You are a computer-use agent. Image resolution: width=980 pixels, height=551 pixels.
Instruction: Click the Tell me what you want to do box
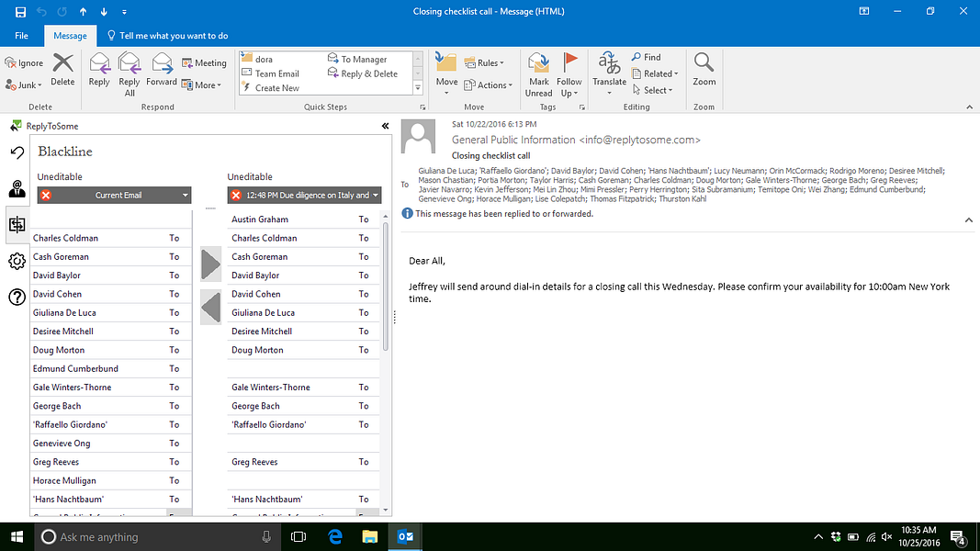167,36
